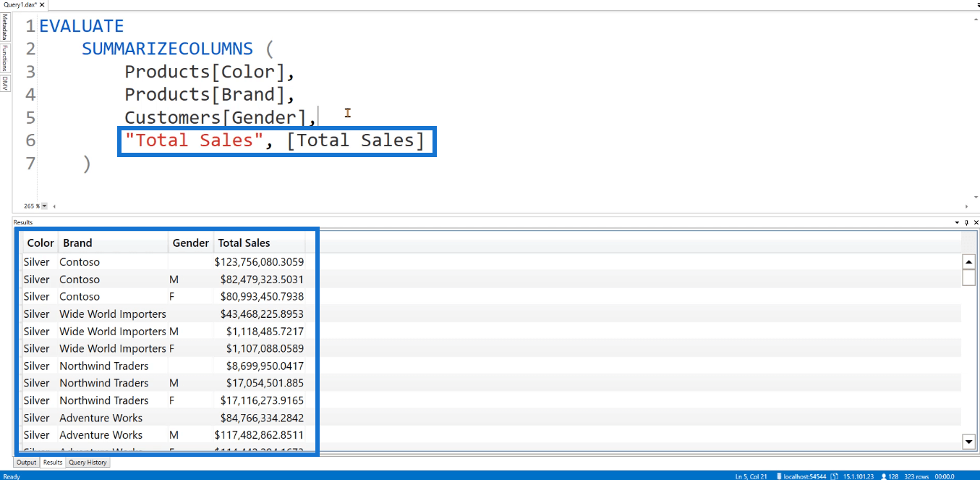This screenshot has height=480, width=980.
Task: Click Customers[Gender] on line 5
Action: tap(216, 117)
